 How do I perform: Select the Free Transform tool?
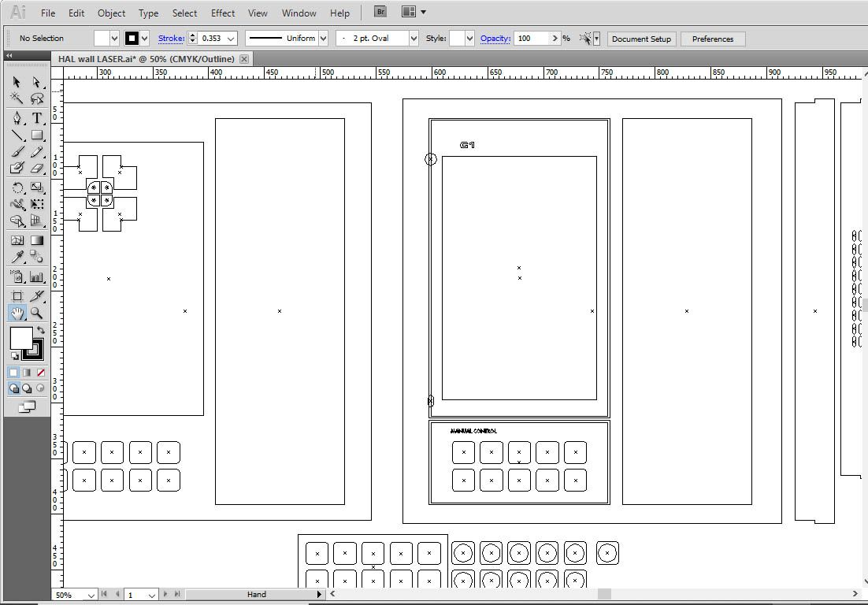click(x=36, y=204)
